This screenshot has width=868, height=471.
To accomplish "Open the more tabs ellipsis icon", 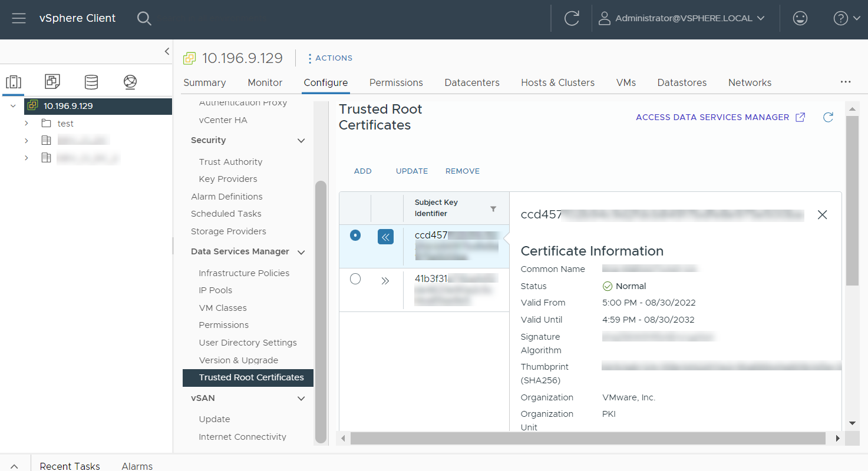I will (846, 82).
